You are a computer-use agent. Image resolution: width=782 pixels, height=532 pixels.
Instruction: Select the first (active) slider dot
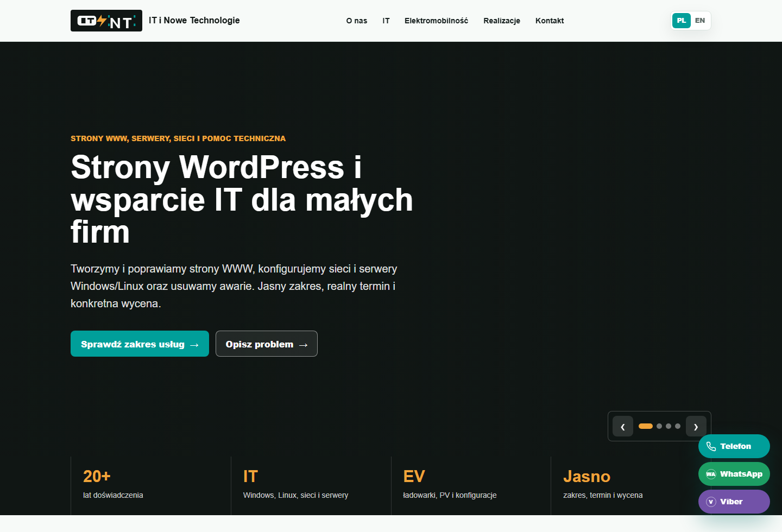coord(646,426)
